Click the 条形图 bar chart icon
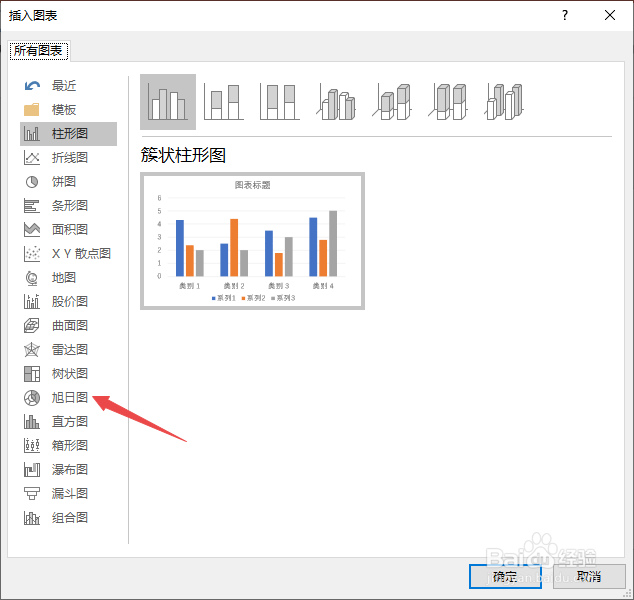The height and width of the screenshot is (600, 634). tap(32, 206)
